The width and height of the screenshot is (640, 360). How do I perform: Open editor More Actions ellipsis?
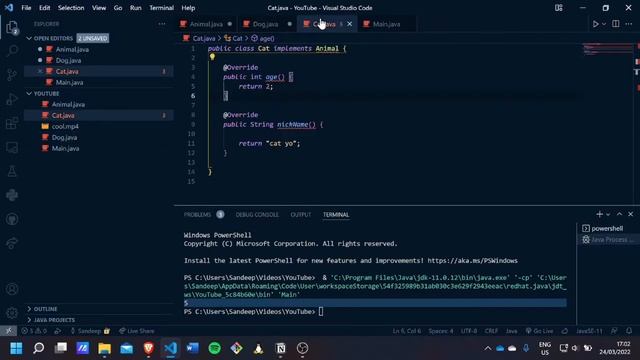tap(629, 24)
